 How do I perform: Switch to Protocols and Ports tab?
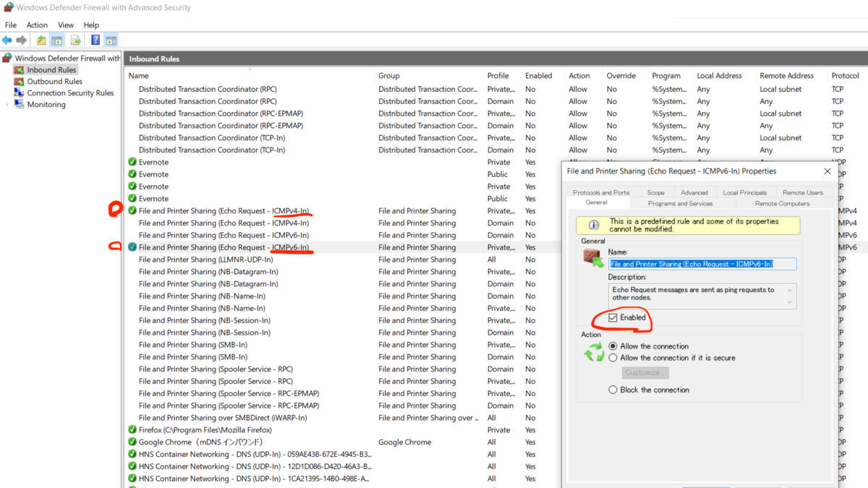[x=601, y=192]
